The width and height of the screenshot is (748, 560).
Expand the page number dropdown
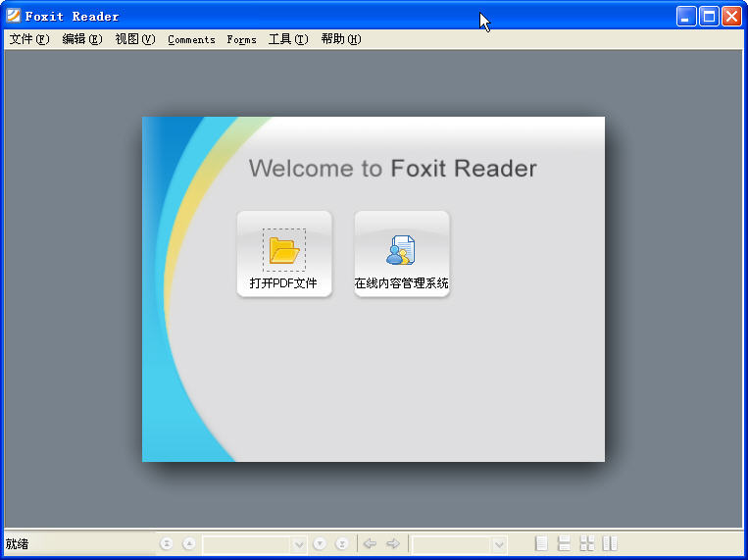pos(299,544)
